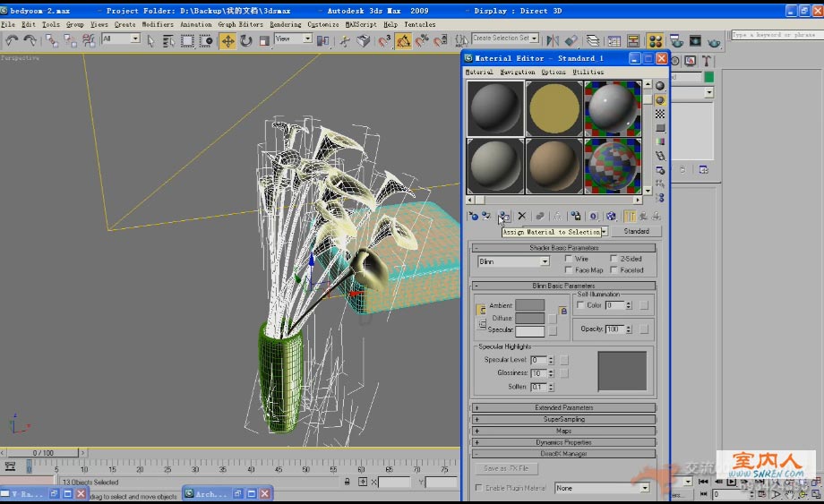The width and height of the screenshot is (824, 504).
Task: Expand the Maps rollout
Action: pos(564,431)
